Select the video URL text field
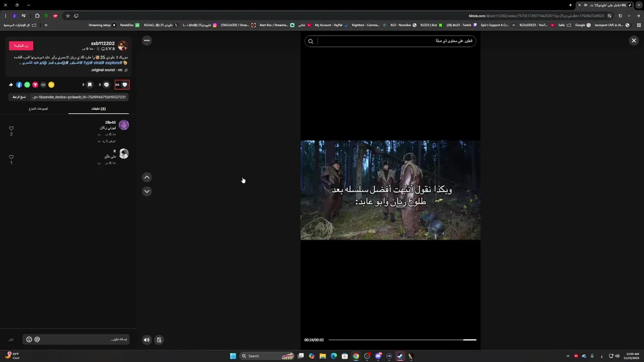 [x=78, y=97]
